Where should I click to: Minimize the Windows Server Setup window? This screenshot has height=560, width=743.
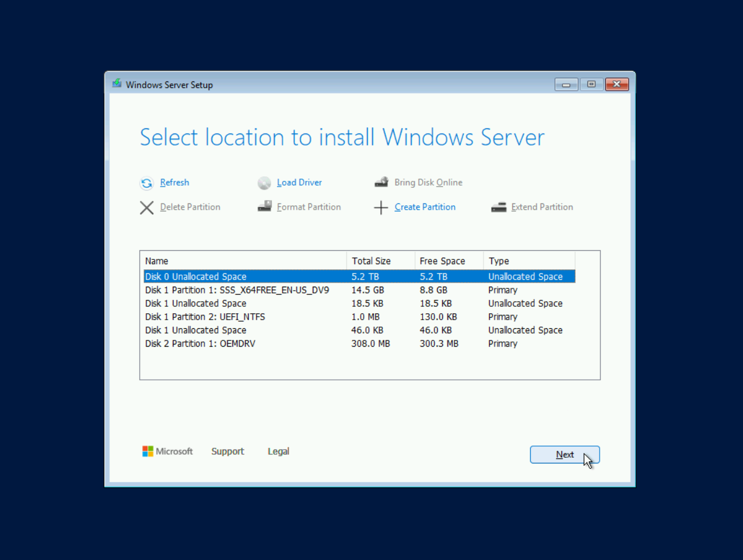[x=566, y=84]
